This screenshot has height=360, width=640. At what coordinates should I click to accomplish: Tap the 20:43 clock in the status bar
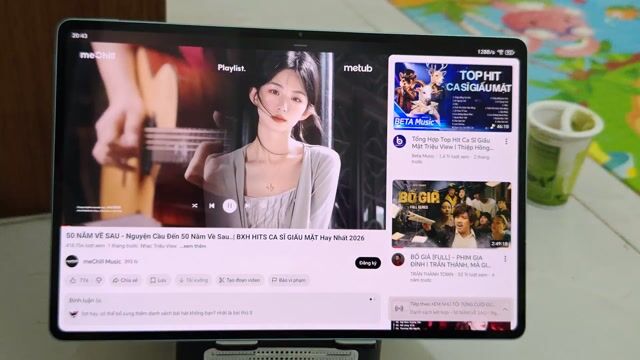(x=80, y=36)
